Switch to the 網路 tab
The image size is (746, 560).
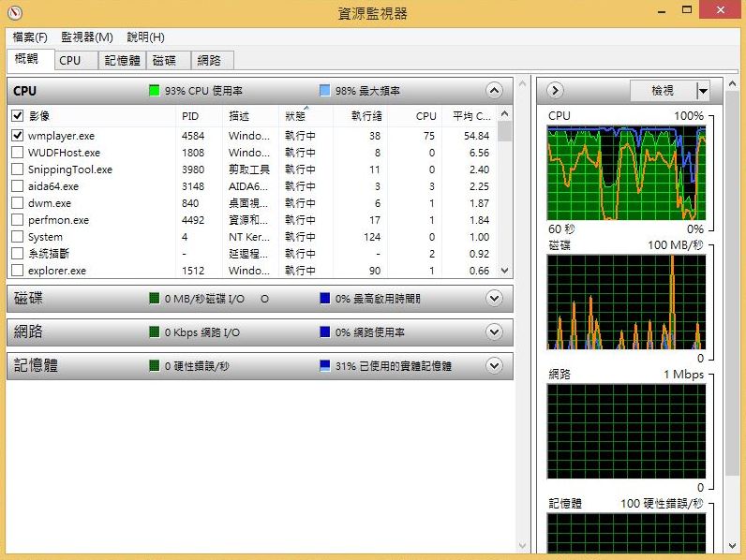(x=212, y=60)
